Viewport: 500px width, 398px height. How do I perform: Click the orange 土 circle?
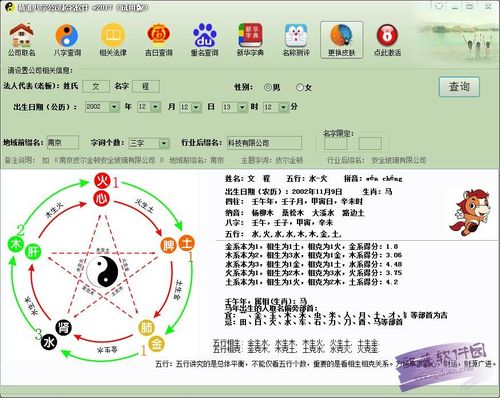click(x=186, y=243)
